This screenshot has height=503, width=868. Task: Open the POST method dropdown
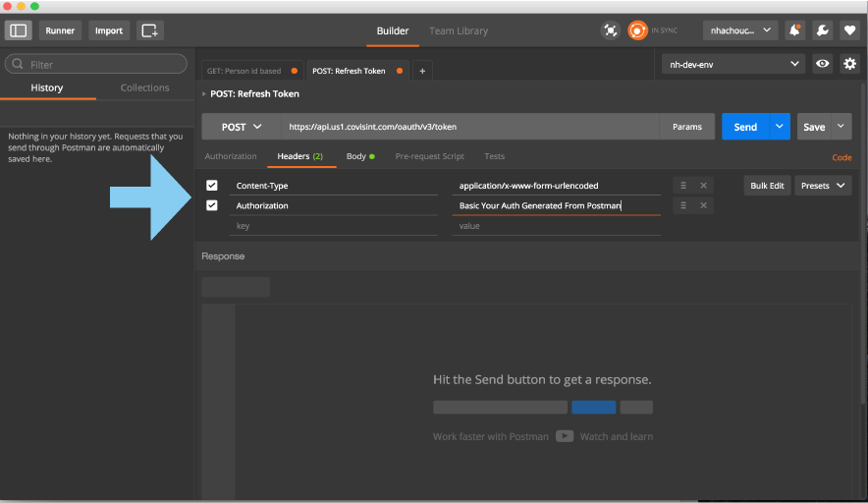pyautogui.click(x=242, y=127)
